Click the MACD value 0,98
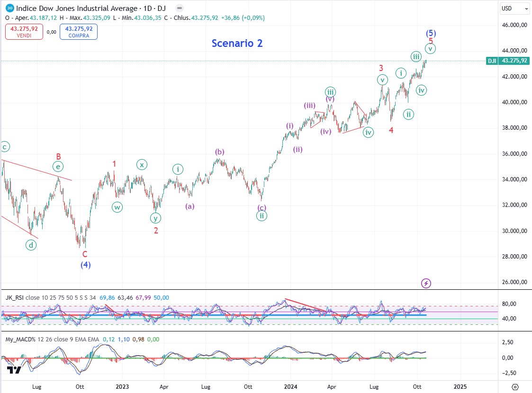This screenshot has height=393, width=532. [x=138, y=339]
